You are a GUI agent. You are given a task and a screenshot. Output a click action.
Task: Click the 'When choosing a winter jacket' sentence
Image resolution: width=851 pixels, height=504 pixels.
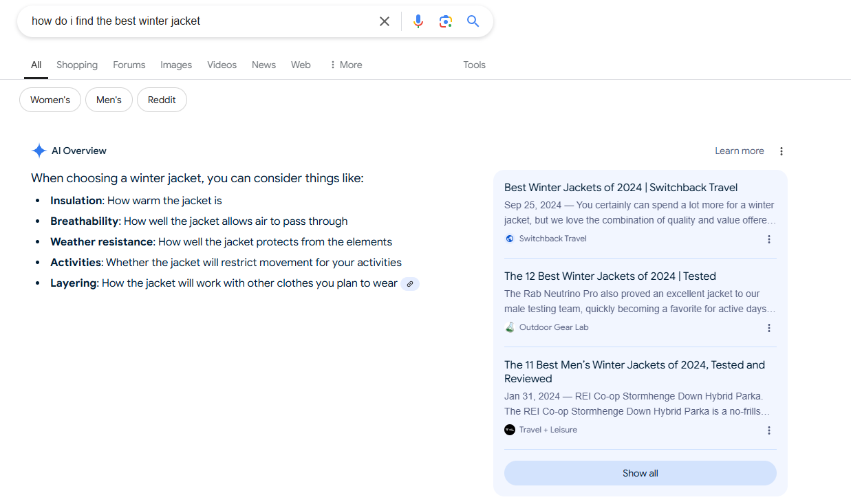[197, 178]
